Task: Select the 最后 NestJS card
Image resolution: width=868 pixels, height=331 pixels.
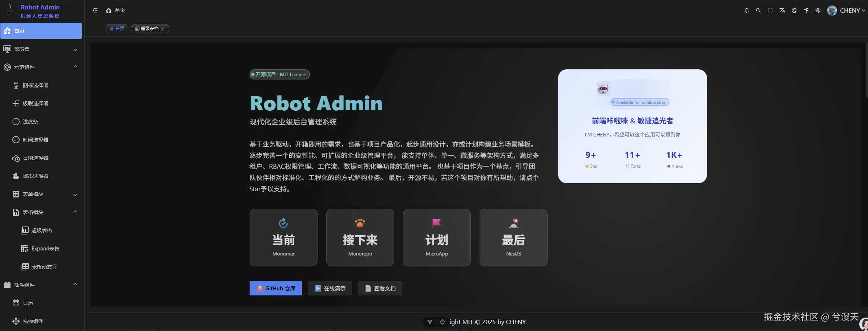Action: click(x=513, y=237)
